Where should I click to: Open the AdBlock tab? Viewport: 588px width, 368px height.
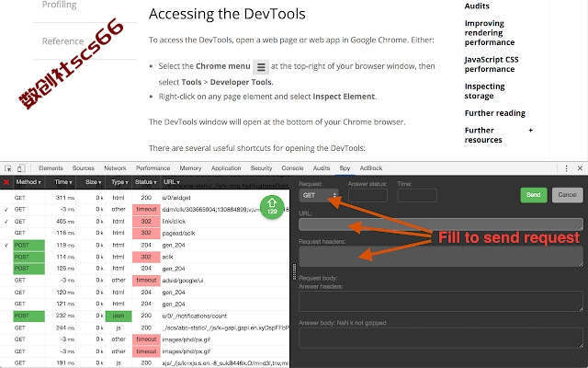[x=371, y=168]
